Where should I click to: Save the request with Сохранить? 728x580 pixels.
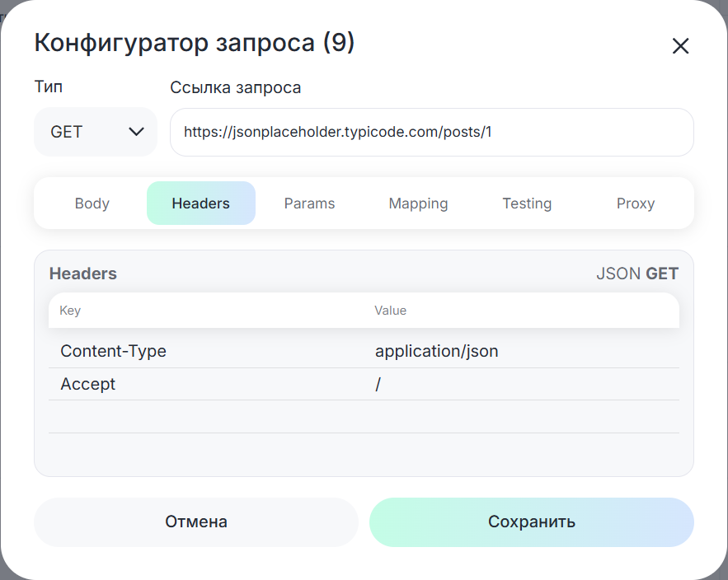pyautogui.click(x=531, y=522)
